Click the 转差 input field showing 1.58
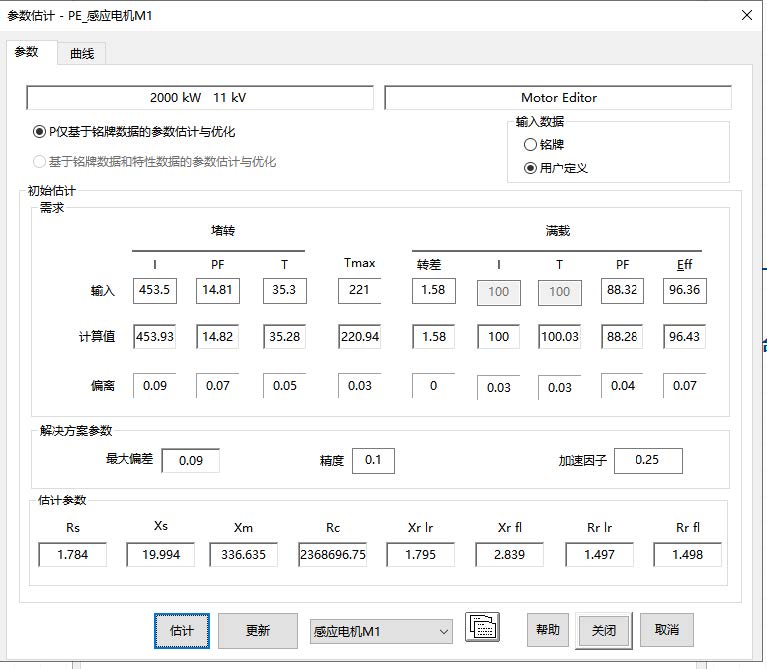767x669 pixels. (433, 291)
